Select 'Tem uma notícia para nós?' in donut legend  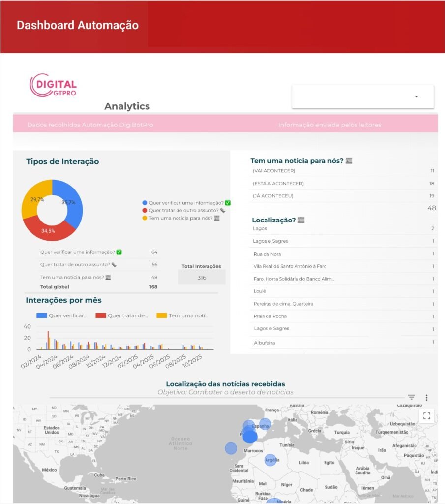tap(180, 218)
